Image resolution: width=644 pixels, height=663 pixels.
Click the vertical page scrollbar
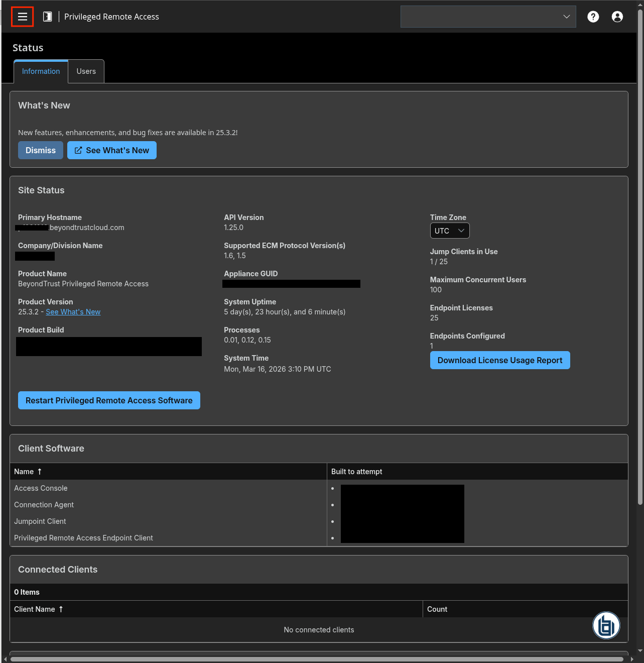pyautogui.click(x=640, y=251)
